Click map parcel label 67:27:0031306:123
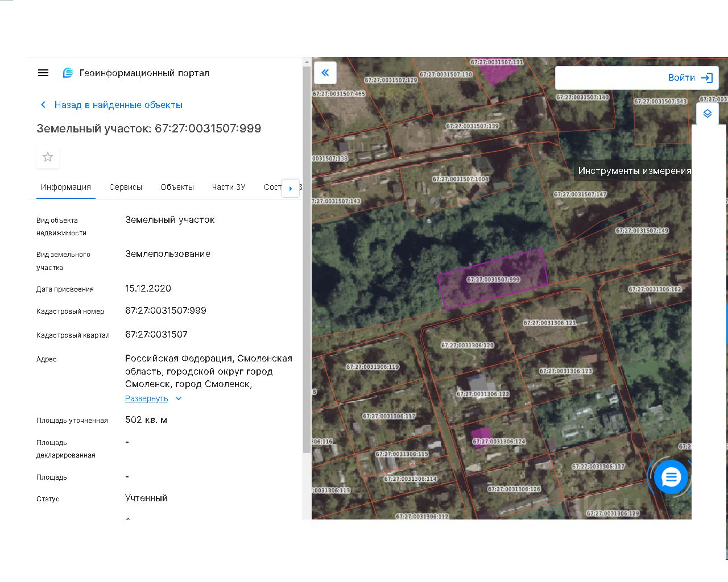 (565, 371)
